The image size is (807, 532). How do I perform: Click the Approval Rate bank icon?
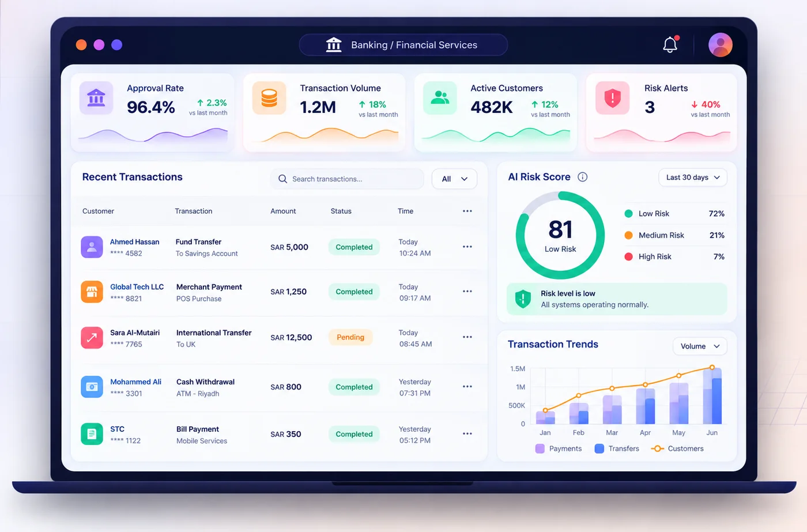pos(96,98)
